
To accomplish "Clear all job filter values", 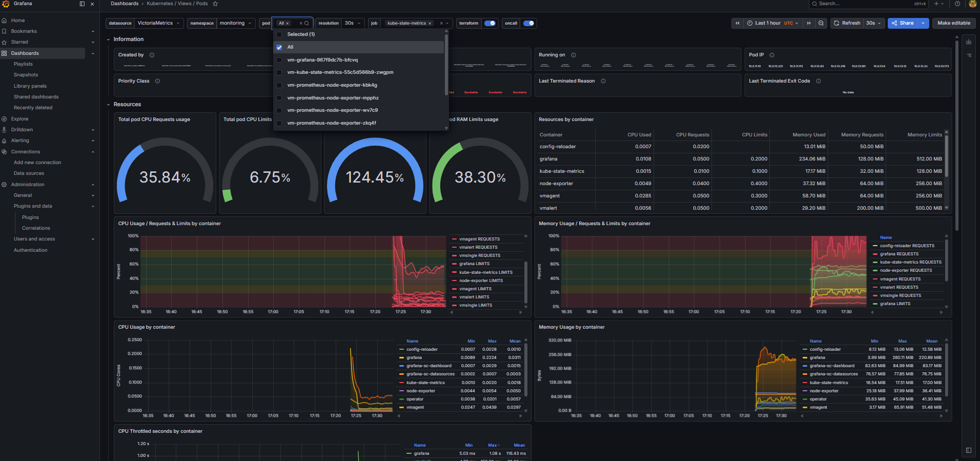I will [441, 23].
